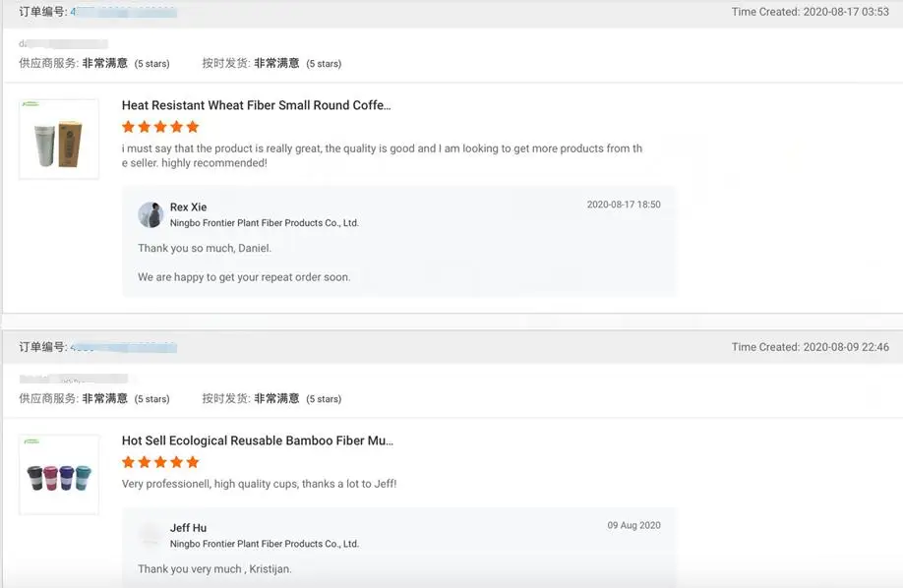Open the Heat Resistant Wheat Fiber product title
Screen dimensions: 903x588
tap(256, 105)
